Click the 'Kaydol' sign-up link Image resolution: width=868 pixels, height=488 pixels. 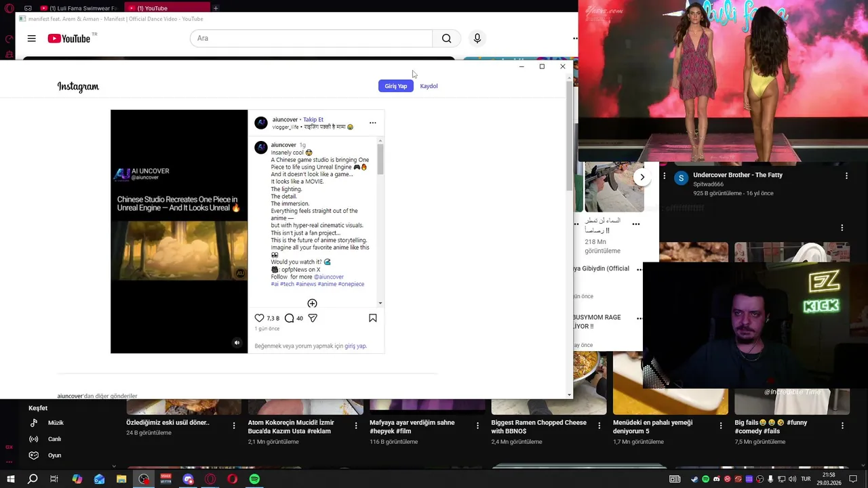429,86
